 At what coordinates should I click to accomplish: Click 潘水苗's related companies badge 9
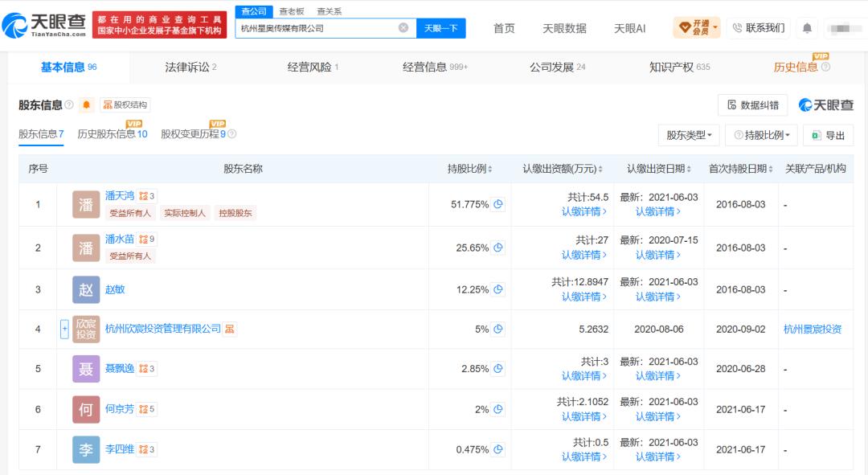pos(147,240)
